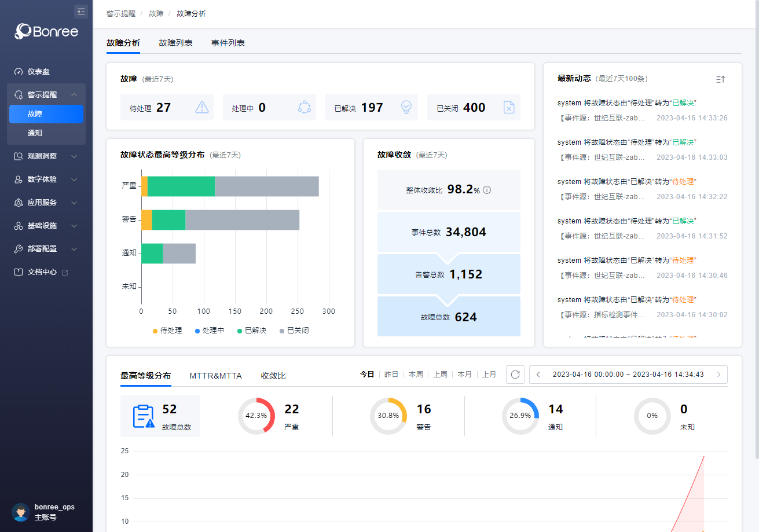
Task: Click the info icon beside 整体收敛比 98.2%
Action: [487, 189]
